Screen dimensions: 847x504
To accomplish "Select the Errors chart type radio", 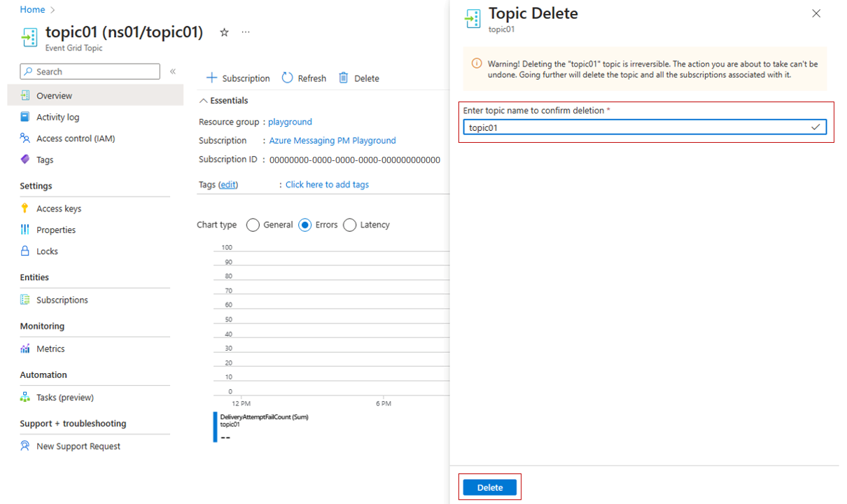I will (304, 225).
